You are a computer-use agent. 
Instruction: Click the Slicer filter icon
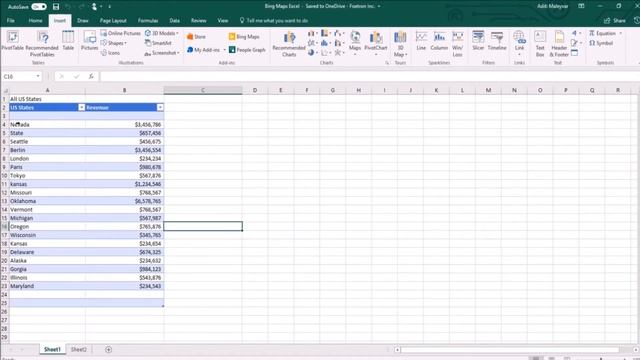coord(478,41)
